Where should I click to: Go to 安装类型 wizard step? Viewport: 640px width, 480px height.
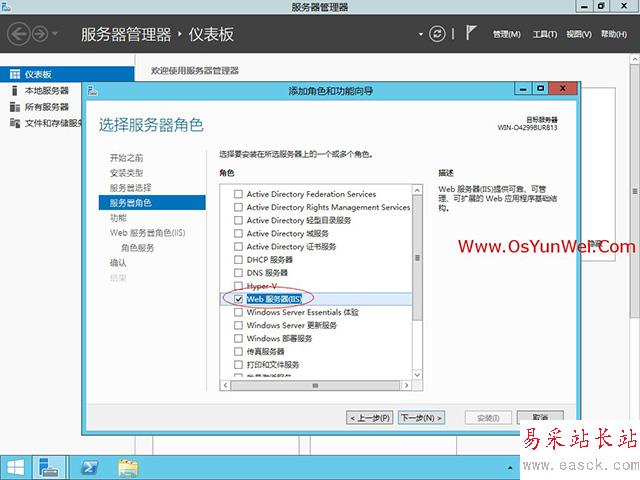pyautogui.click(x=127, y=173)
